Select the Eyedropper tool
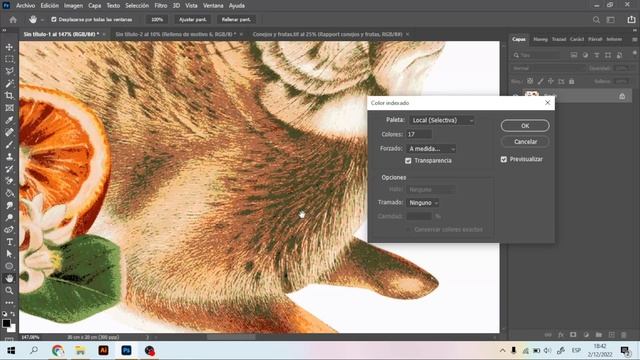640x360 pixels. coord(9,120)
